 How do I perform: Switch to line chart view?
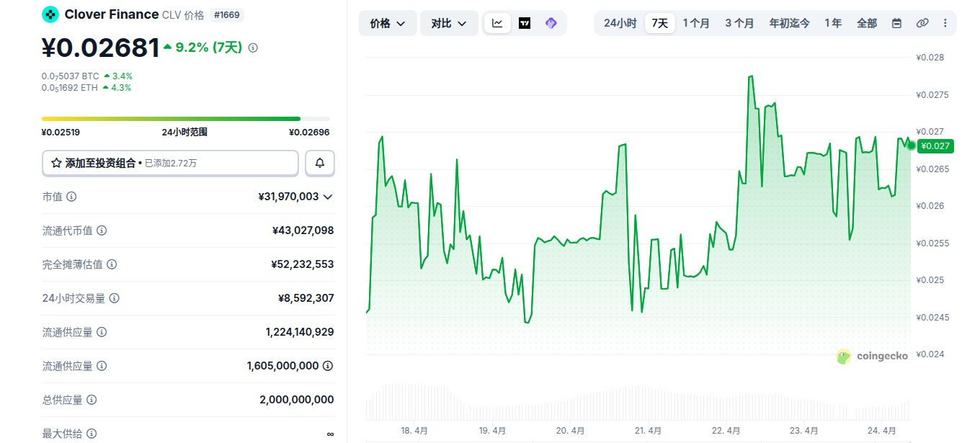pyautogui.click(x=497, y=23)
